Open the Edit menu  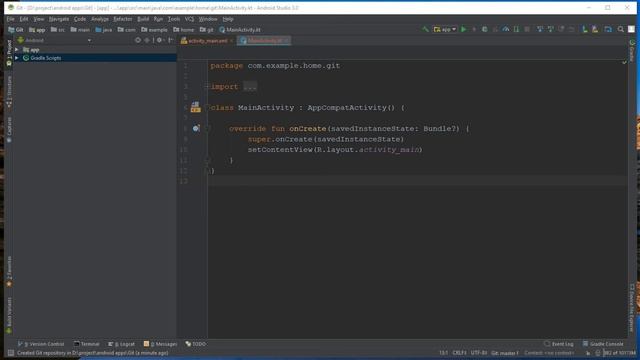[x=24, y=19]
